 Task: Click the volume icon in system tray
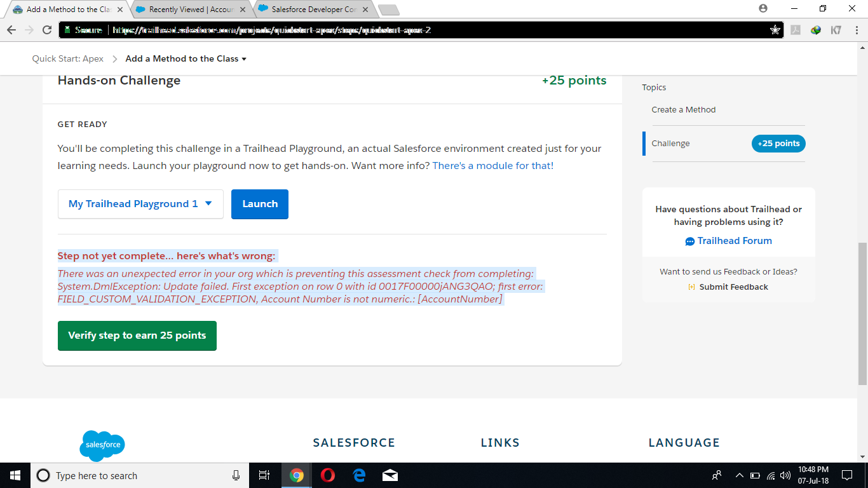(x=785, y=475)
